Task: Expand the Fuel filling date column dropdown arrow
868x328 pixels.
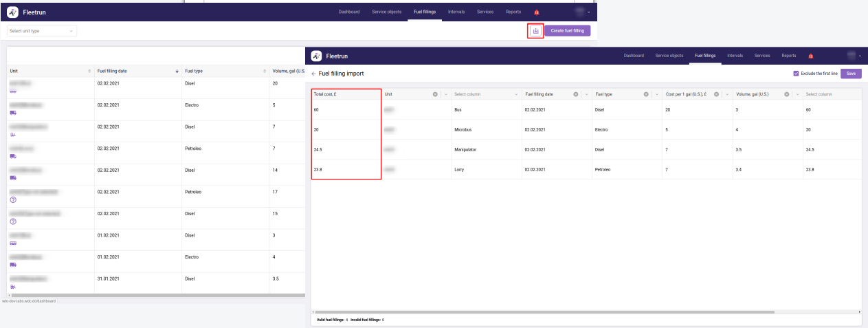Action: 586,94
